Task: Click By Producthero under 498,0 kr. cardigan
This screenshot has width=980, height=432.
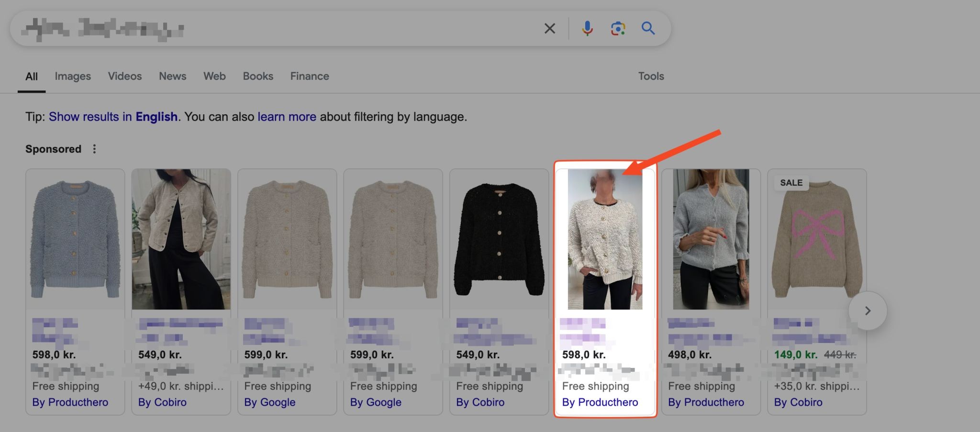Action: tap(706, 402)
